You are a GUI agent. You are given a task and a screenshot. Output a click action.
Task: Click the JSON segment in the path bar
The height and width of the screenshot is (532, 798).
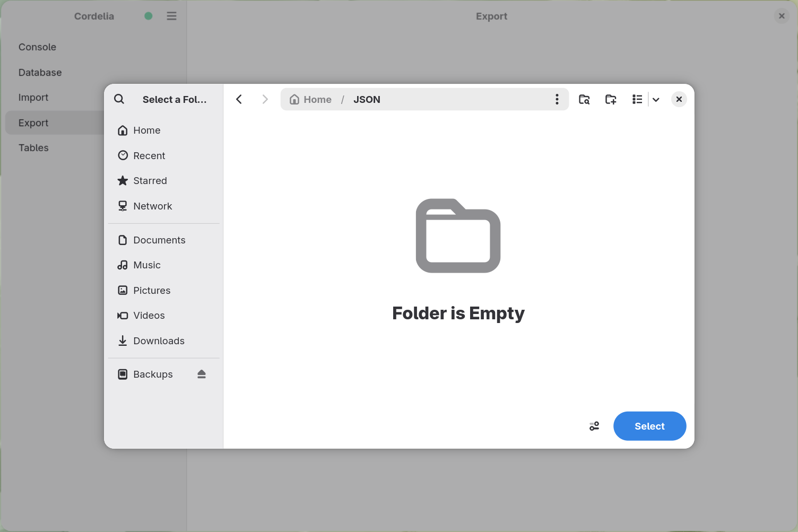367,99
